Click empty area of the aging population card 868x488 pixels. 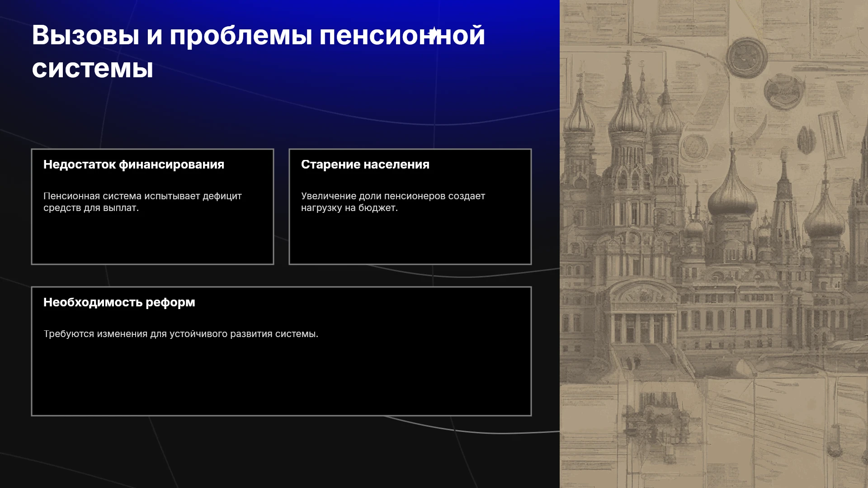410,239
